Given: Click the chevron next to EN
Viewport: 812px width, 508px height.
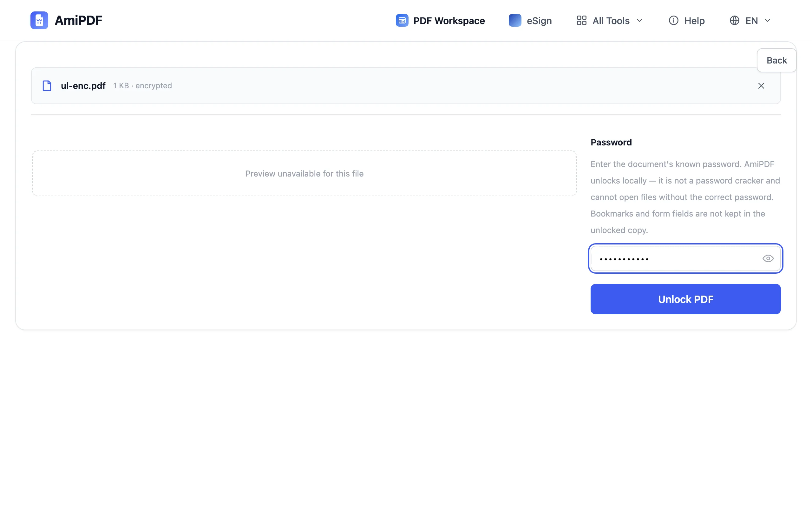Looking at the screenshot, I should pos(767,21).
